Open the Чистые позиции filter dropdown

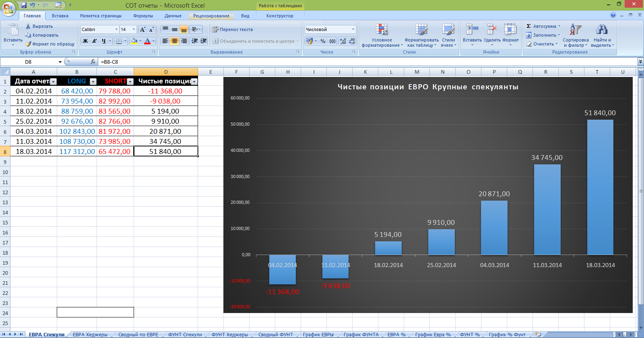click(x=194, y=81)
